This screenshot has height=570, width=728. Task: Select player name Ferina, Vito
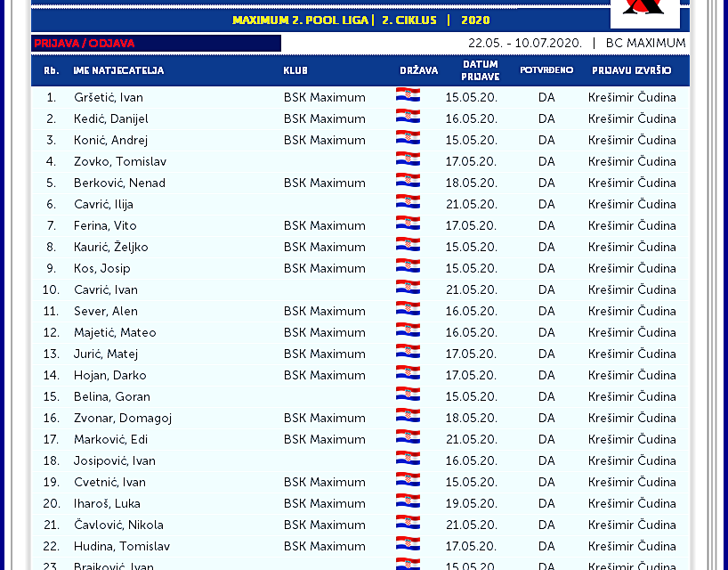[105, 225]
